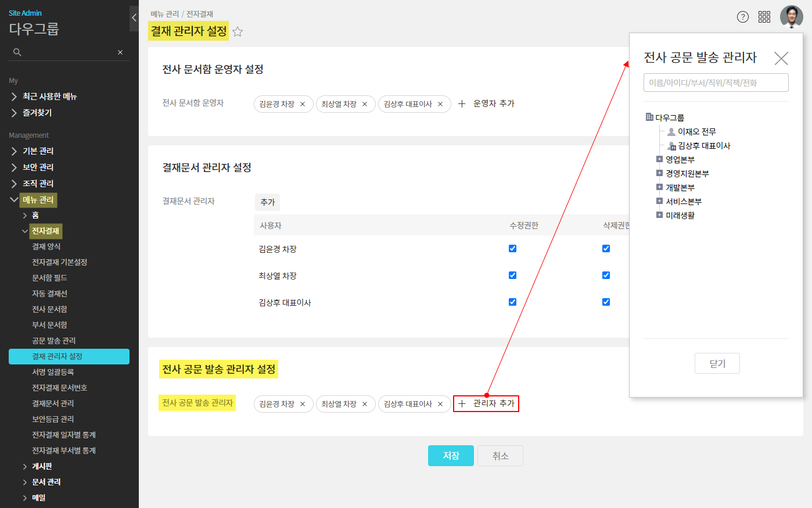Clear the sidebar search with X icon
812x508 pixels.
120,52
